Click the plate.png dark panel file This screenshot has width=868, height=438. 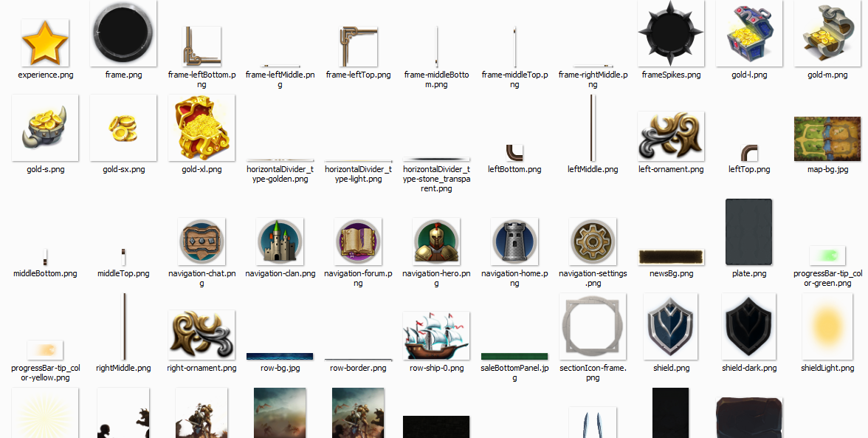(x=749, y=231)
